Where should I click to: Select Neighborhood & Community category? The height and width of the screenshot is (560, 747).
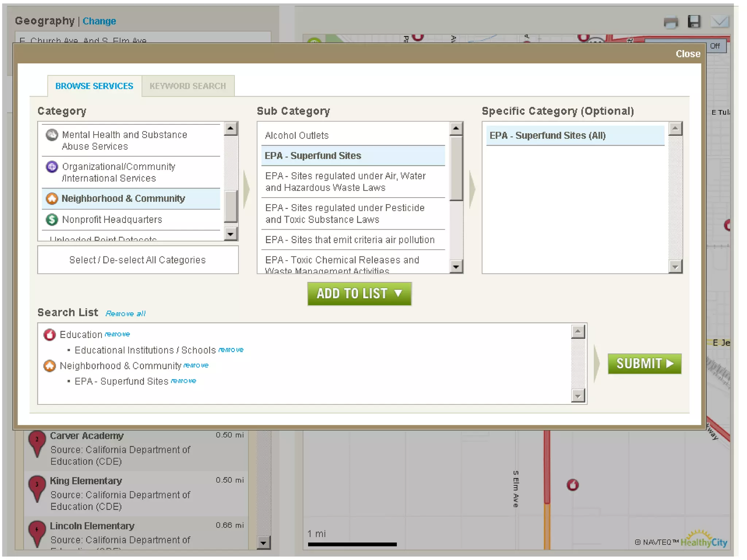coord(131,199)
